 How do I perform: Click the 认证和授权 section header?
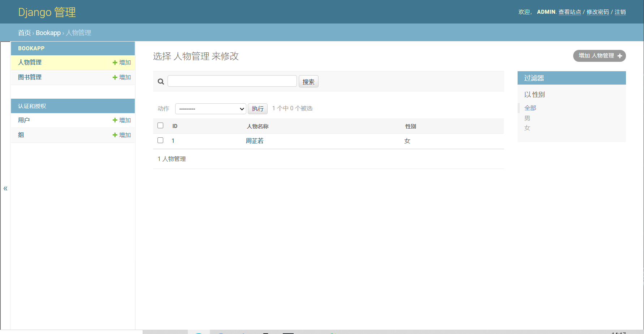click(32, 106)
